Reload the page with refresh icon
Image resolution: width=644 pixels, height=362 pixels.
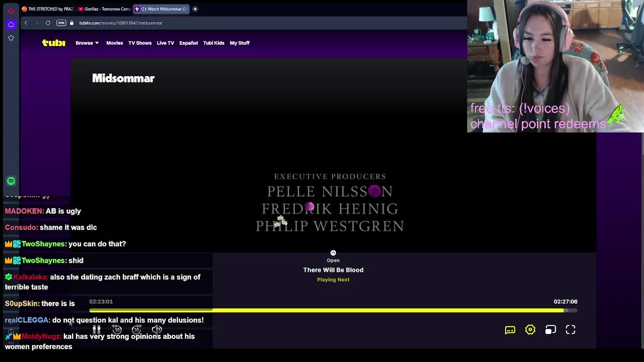[x=48, y=23]
